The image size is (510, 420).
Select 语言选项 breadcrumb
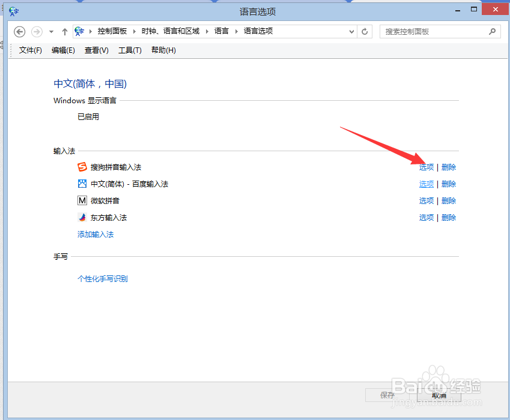pyautogui.click(x=258, y=31)
